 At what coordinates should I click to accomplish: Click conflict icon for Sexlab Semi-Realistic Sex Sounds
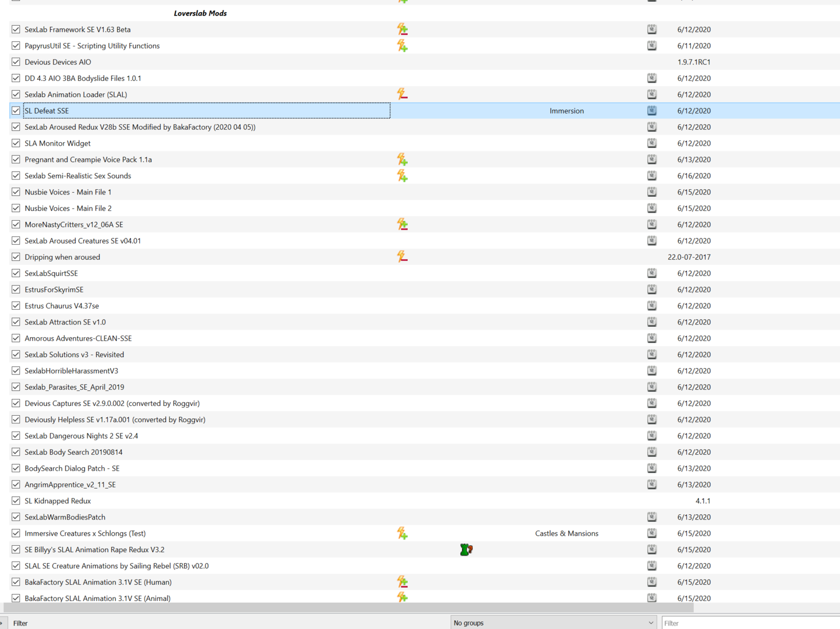[402, 176]
